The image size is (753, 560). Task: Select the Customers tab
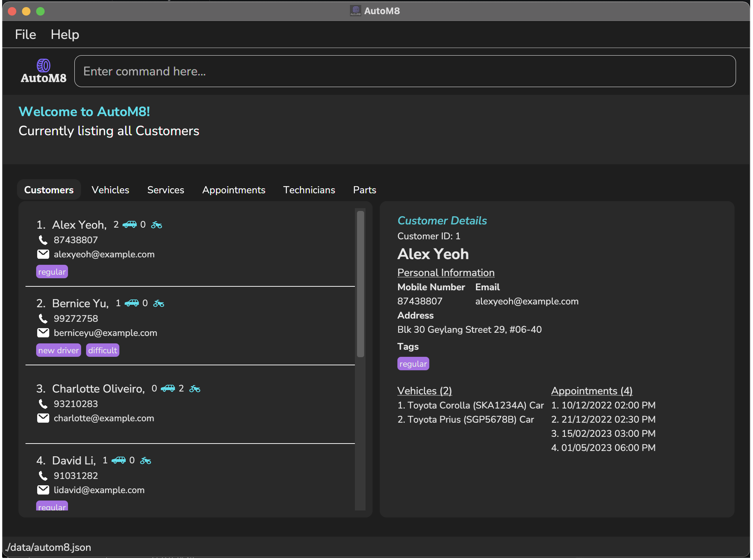point(49,190)
